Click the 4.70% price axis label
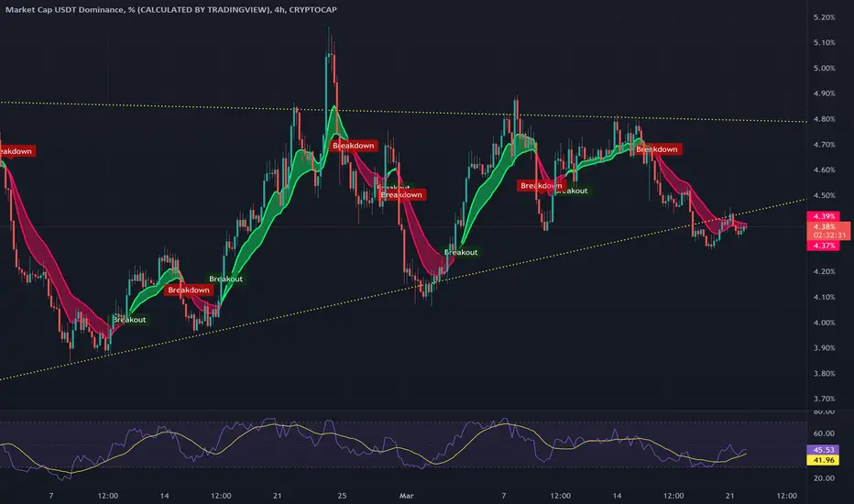The width and height of the screenshot is (854, 504). (824, 145)
